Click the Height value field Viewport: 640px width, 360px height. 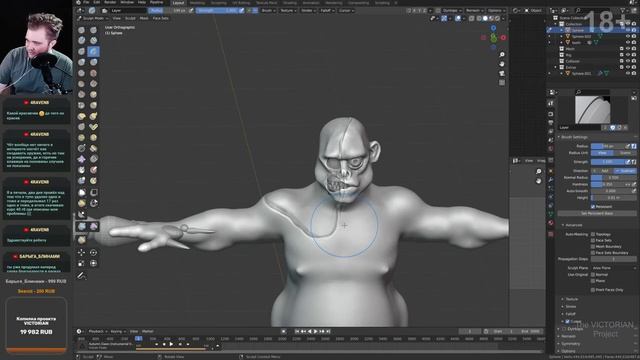tap(613, 198)
